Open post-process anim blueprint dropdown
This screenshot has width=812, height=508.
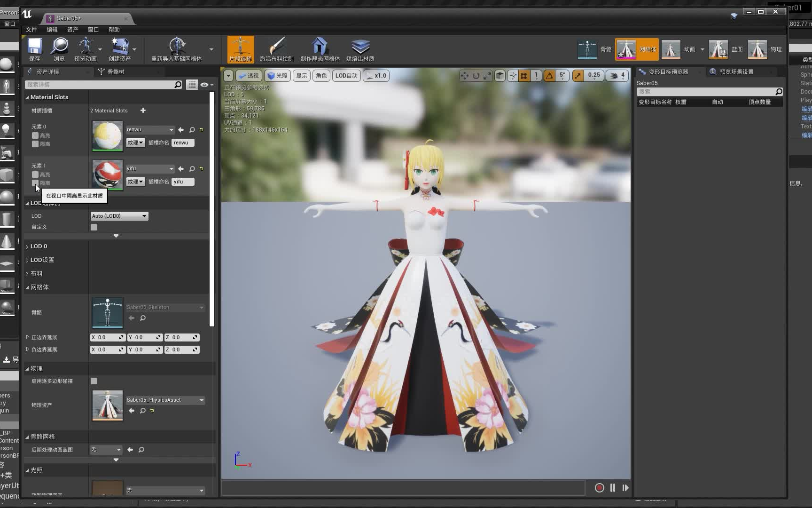pyautogui.click(x=106, y=450)
